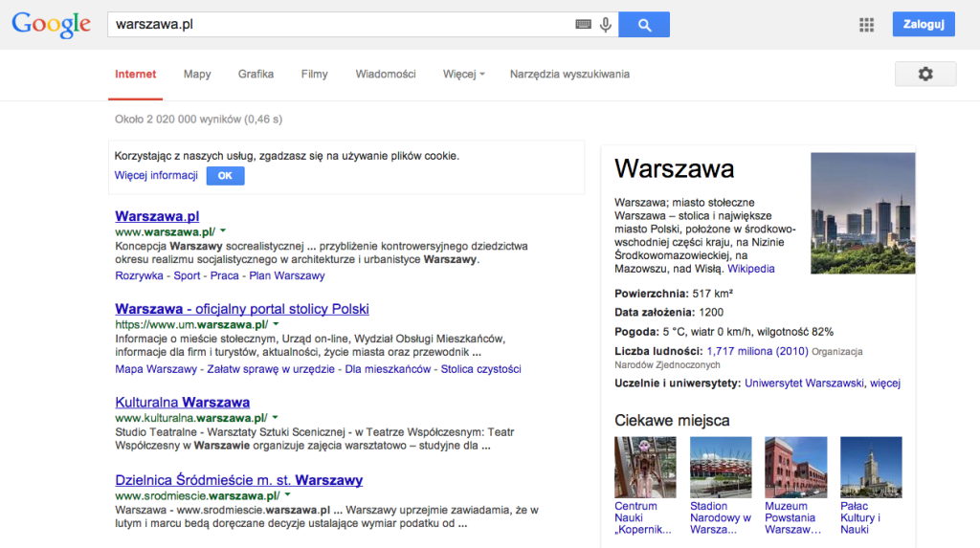Go to Google homepage via logo
The image size is (980, 548).
52,25
